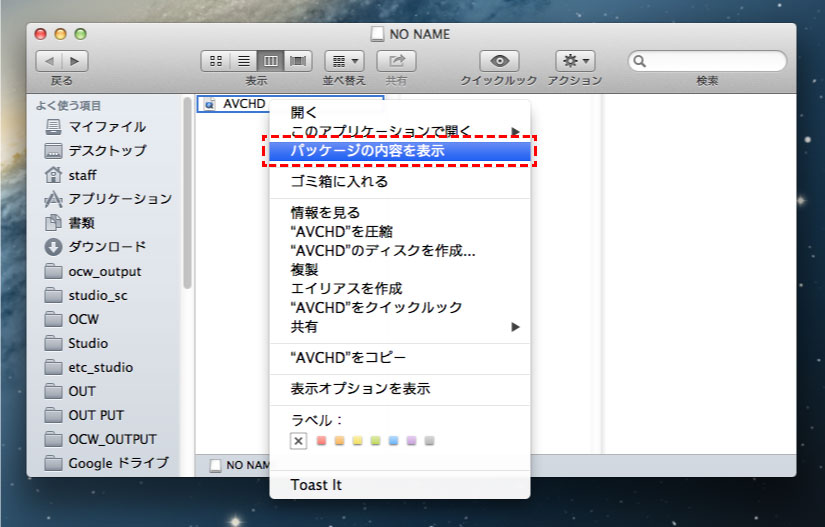This screenshot has height=527, width=825.
Task: Switch to Cover Flow view
Action: tap(298, 61)
